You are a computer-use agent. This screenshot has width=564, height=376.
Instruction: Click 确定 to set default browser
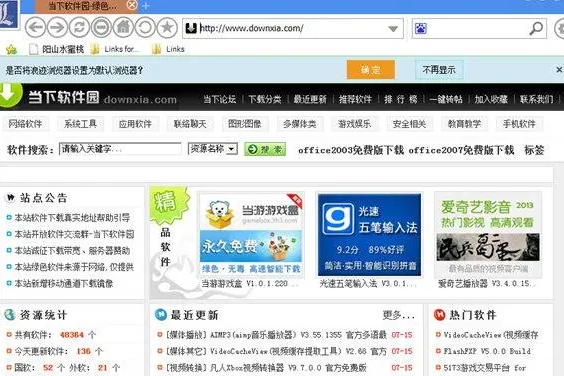pyautogui.click(x=371, y=70)
